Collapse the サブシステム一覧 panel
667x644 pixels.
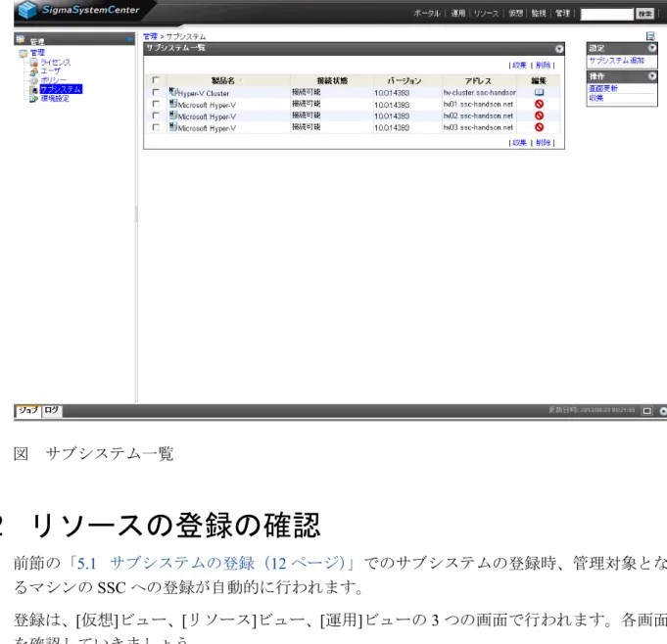click(x=559, y=49)
